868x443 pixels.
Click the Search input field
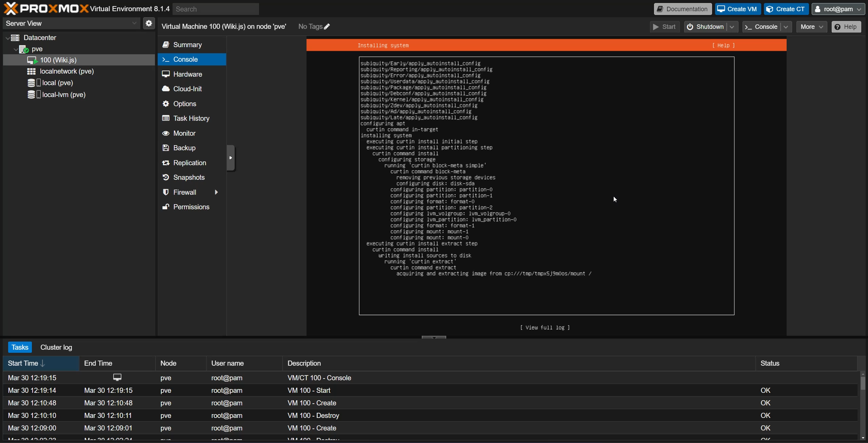[x=216, y=9]
